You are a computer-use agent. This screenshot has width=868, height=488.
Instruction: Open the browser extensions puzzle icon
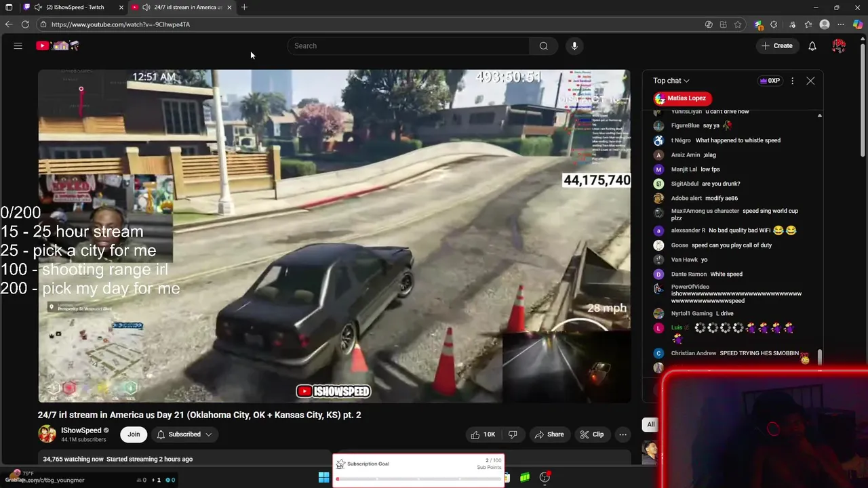774,24
